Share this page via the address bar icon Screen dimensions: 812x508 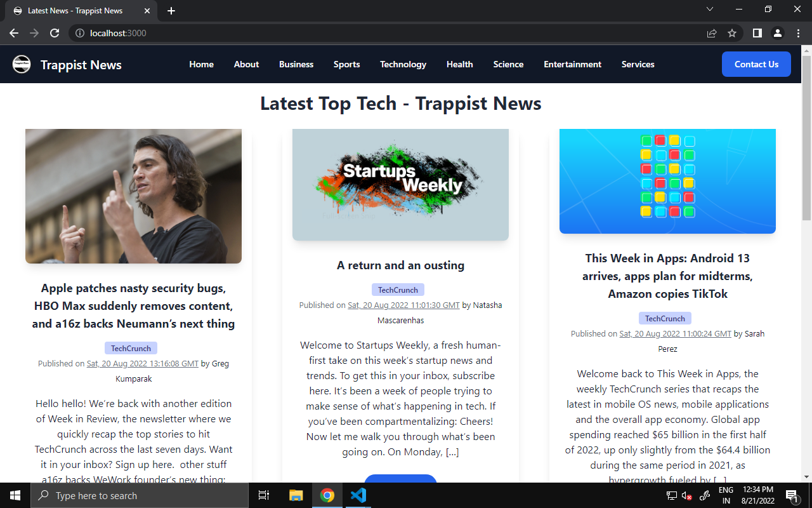(x=712, y=33)
